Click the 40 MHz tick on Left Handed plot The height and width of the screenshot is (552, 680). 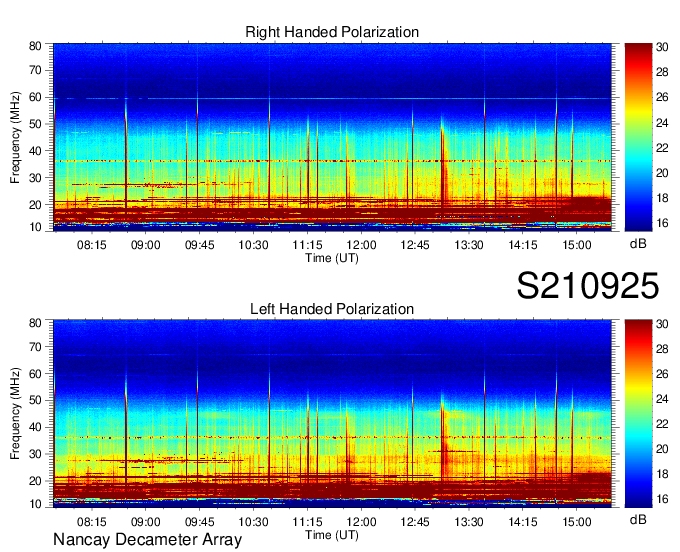pyautogui.click(x=35, y=428)
